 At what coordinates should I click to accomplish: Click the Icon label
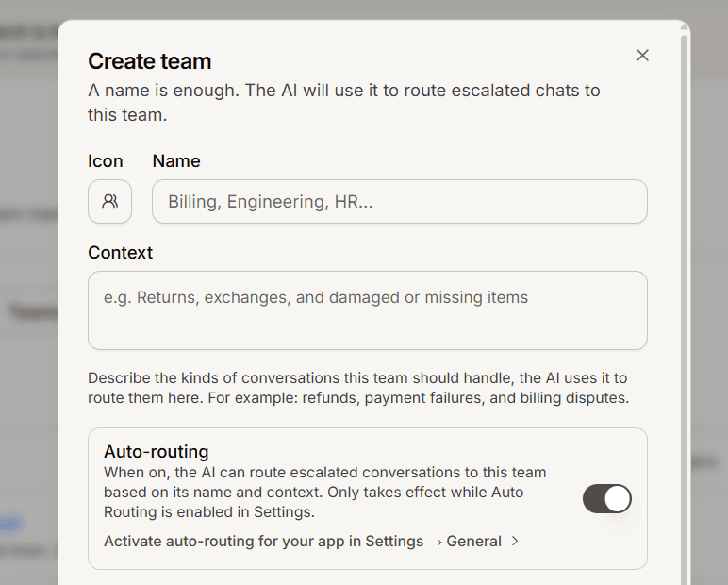click(x=106, y=161)
